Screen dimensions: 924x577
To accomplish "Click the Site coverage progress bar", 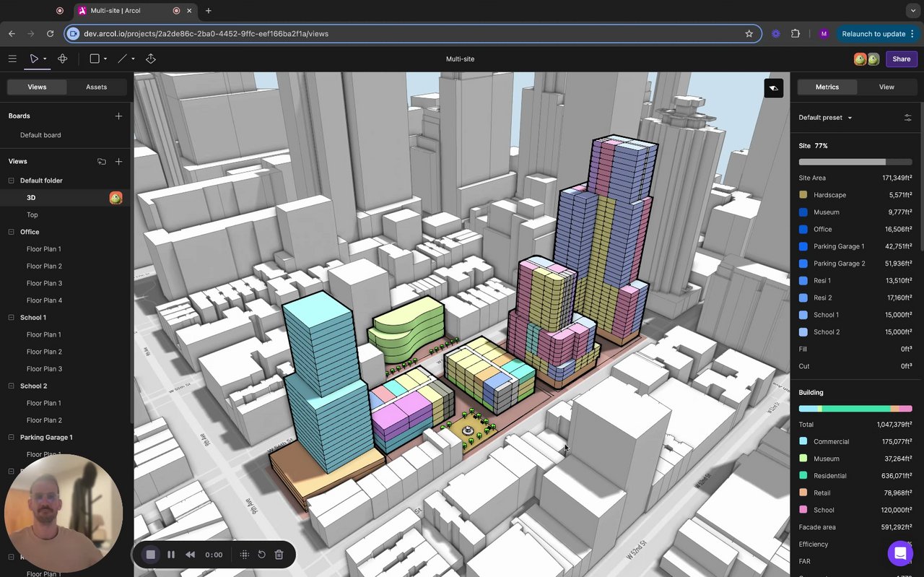I will coord(855,162).
